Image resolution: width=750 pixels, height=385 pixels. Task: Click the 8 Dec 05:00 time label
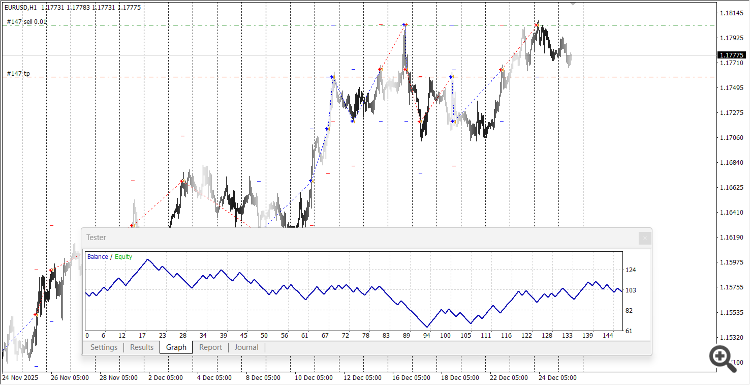tap(264, 378)
